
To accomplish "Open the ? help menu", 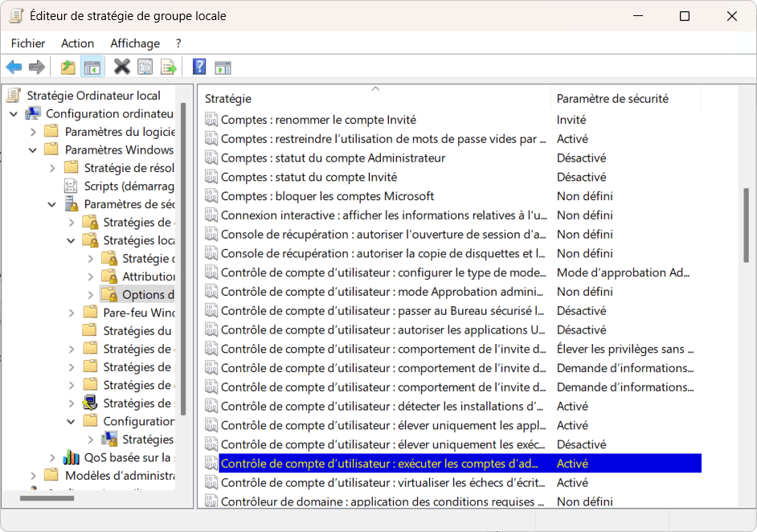I will click(x=178, y=43).
